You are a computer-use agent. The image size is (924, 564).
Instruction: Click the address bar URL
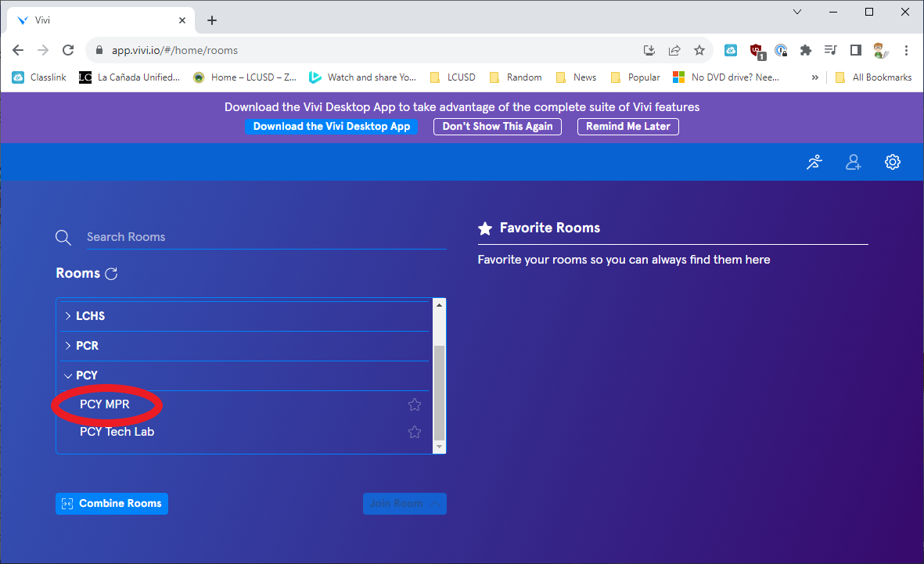(x=175, y=50)
